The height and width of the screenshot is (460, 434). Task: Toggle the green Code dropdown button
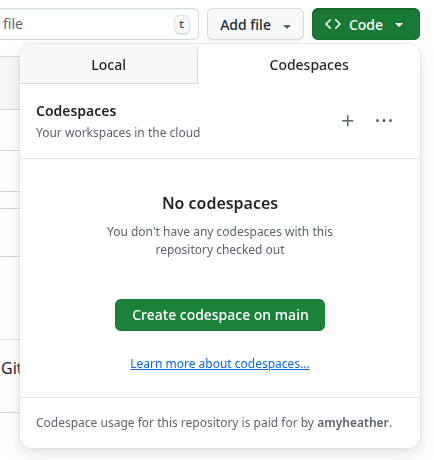pyautogui.click(x=366, y=24)
